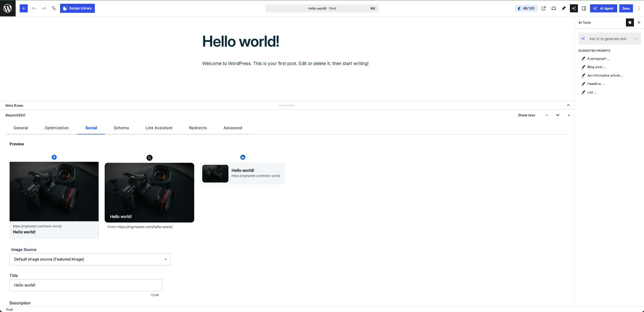Click the LinkedIn preview small thumbnail
The height and width of the screenshot is (312, 644).
tap(215, 173)
